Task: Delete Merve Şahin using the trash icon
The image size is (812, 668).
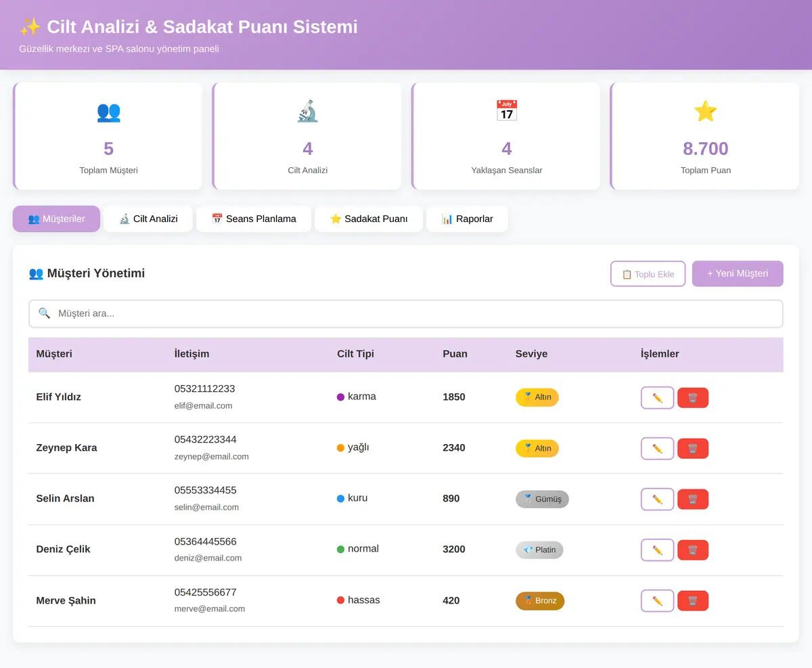Action: pos(693,601)
